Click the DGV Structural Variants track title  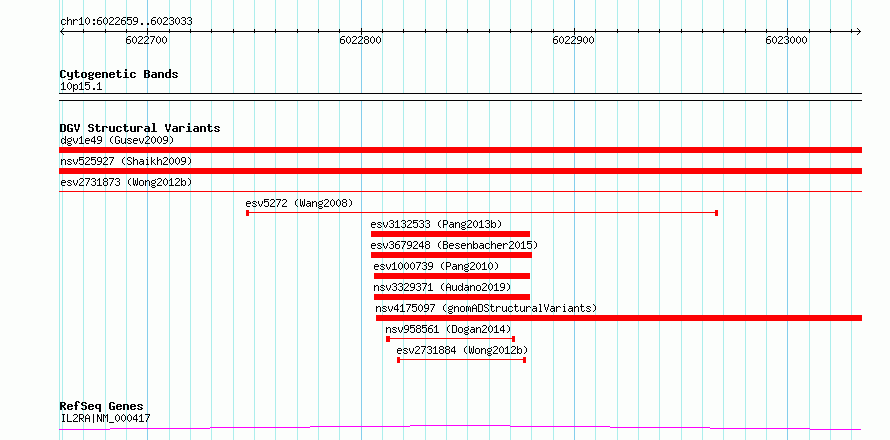[140, 128]
